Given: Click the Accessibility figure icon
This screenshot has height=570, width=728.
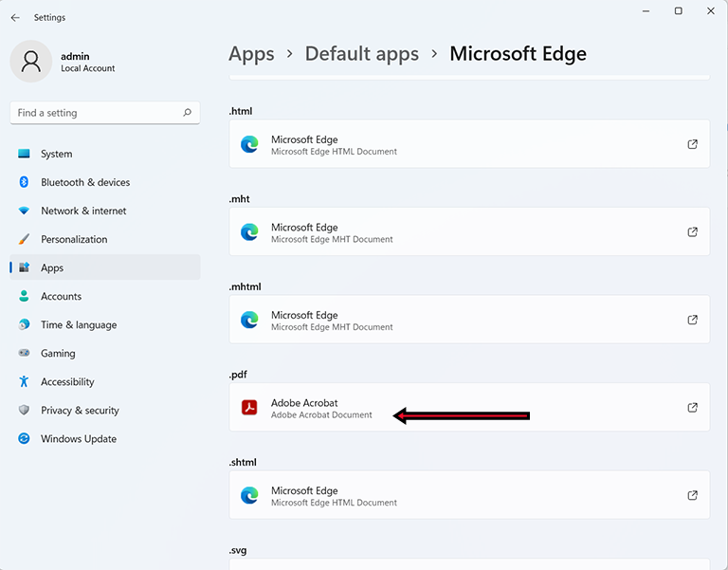Looking at the screenshot, I should (24, 381).
